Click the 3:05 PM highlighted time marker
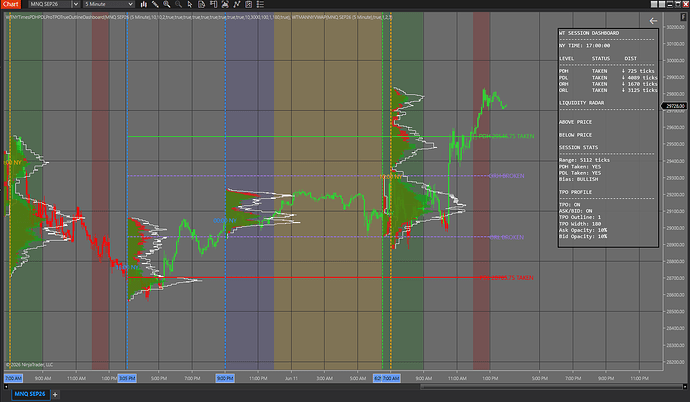Screen dimensions: 690x402 (x=127, y=378)
